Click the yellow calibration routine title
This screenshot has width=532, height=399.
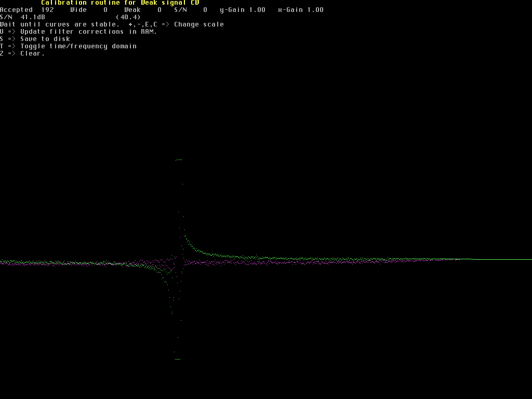[120, 3]
